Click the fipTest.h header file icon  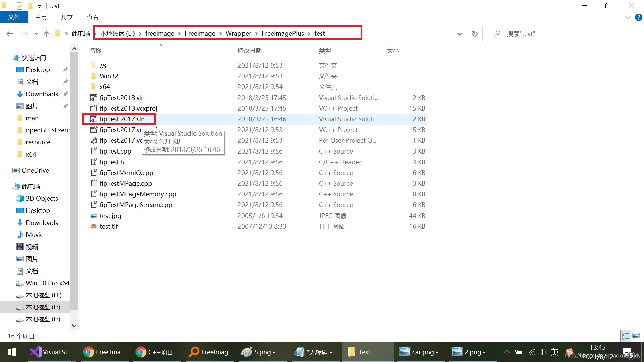pos(93,162)
